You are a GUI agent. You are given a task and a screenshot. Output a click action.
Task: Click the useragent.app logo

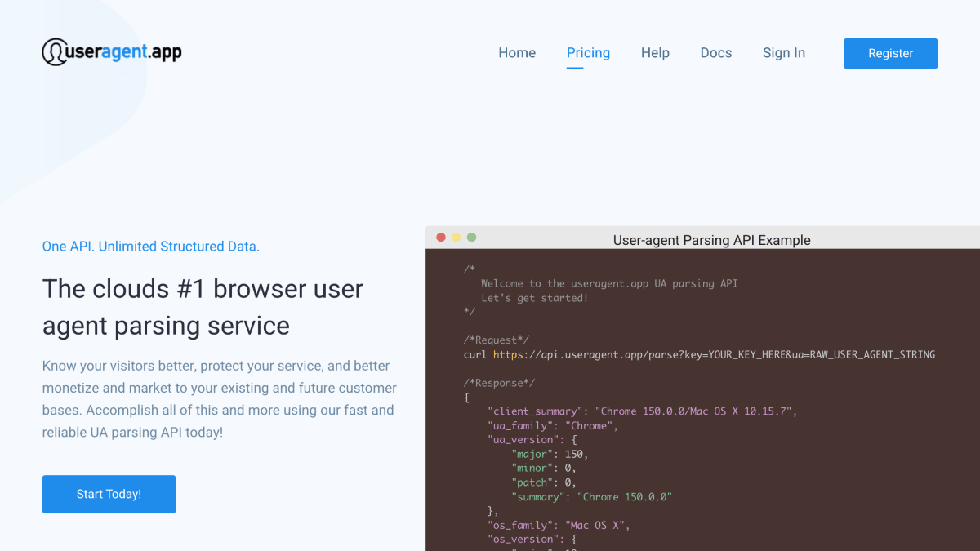pos(112,52)
